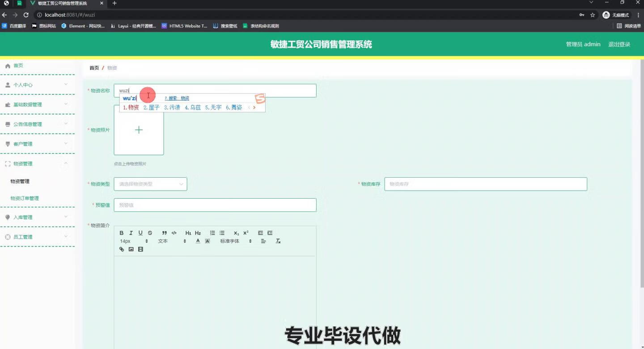Click the 首页 home icon in the sidebar
The height and width of the screenshot is (349, 644).
click(x=8, y=65)
